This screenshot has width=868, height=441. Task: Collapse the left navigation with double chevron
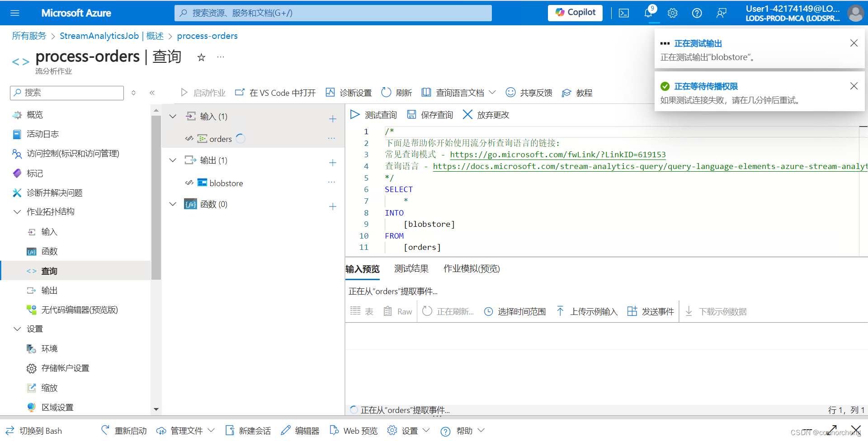[x=152, y=93]
